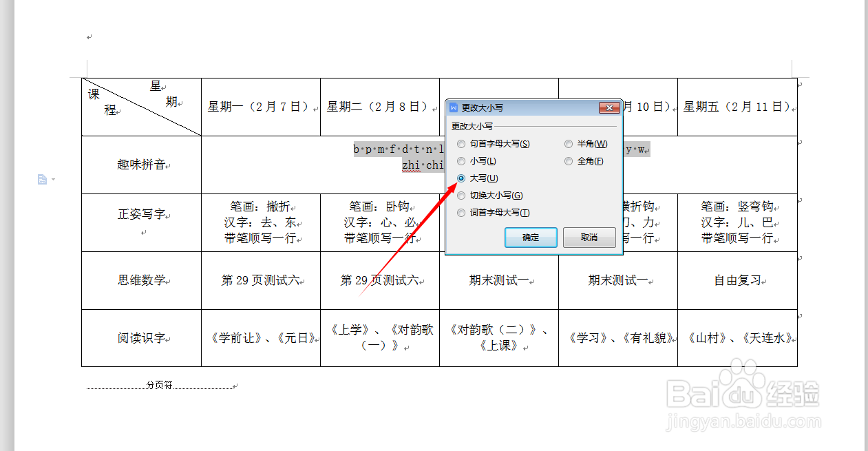Select the 词首字母大写(T) radio button
The height and width of the screenshot is (451, 868).
[461, 212]
